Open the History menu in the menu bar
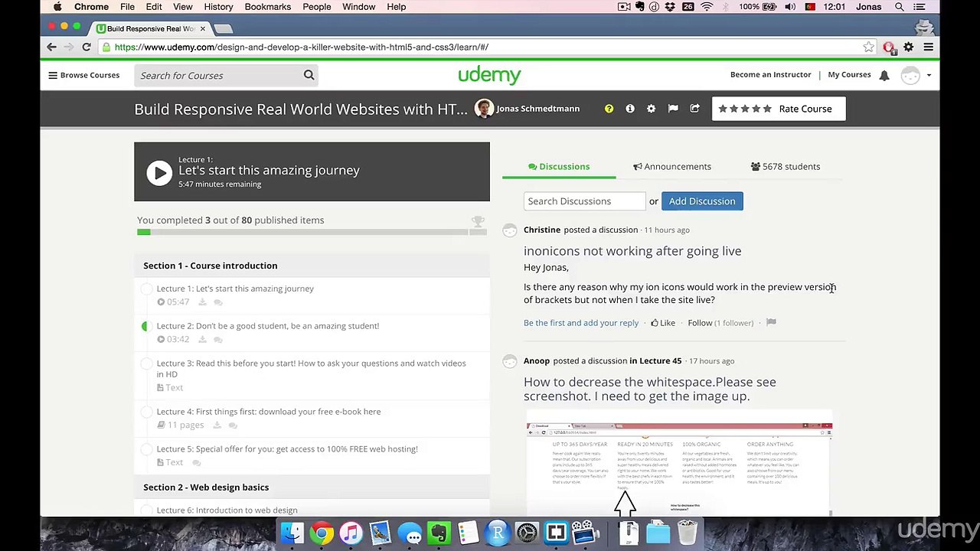This screenshot has width=980, height=551. 218,7
